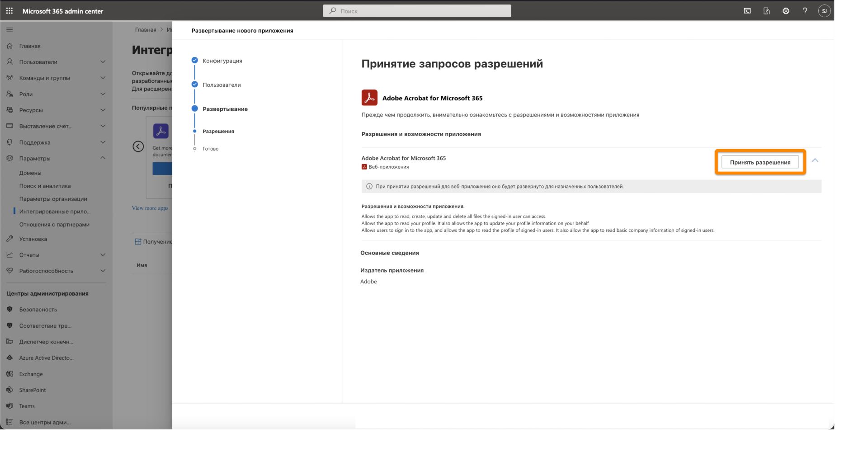Image resolution: width=868 pixels, height=466 pixels.
Task: Toggle the hamburger navigation menu
Action: [9, 29]
